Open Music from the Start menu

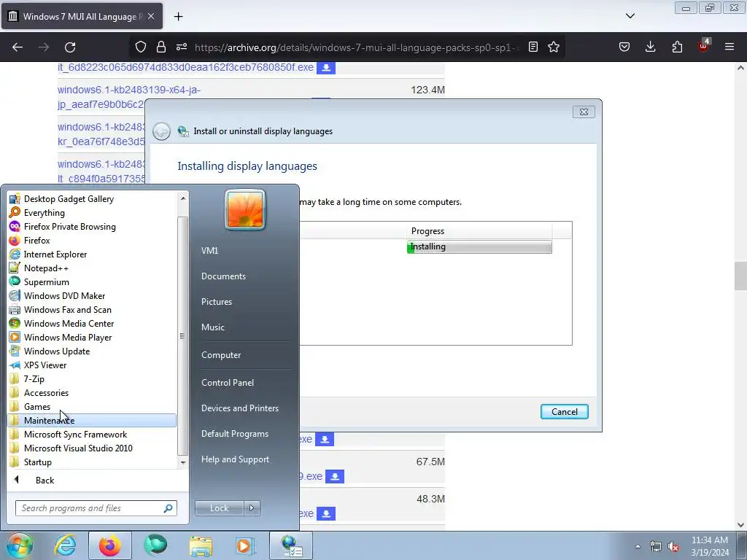(212, 327)
